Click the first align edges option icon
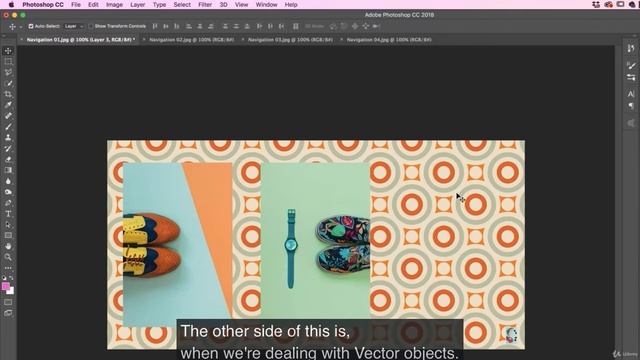Viewport: 640px width, 360px height. click(155, 26)
